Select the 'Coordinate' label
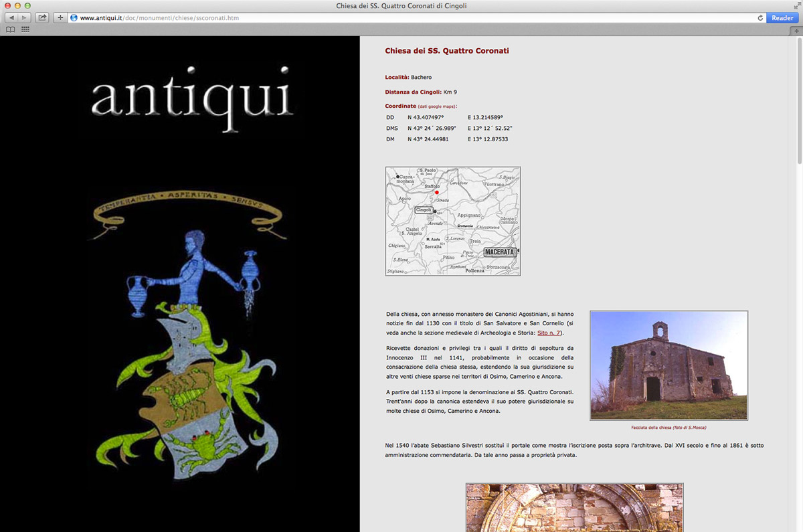The width and height of the screenshot is (803, 532). point(400,106)
